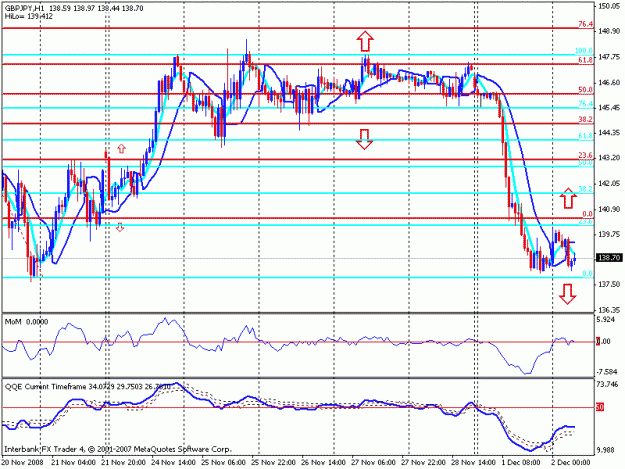Viewport: 625px width, 469px height.
Task: Select the HiLo= 139.412 indicator label
Action: click(x=29, y=16)
